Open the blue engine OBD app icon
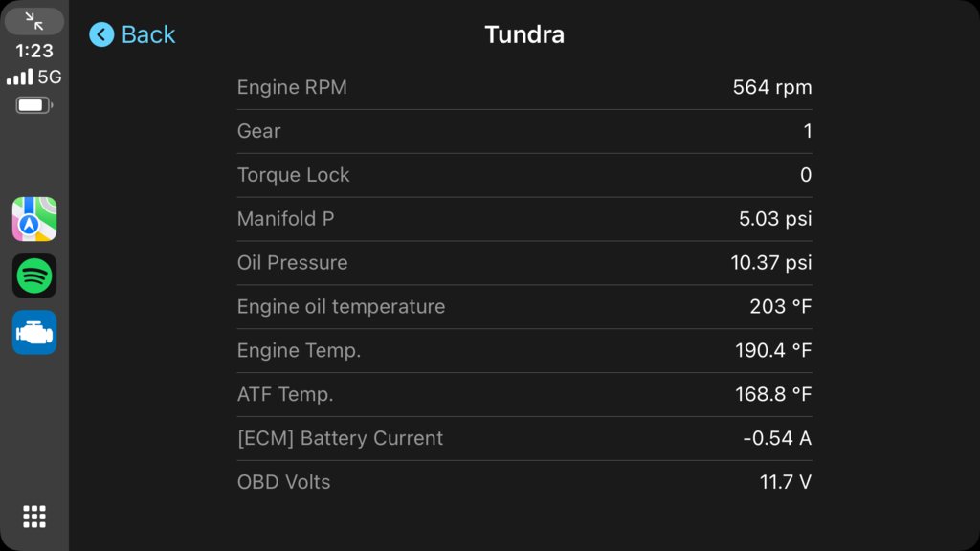Image resolution: width=980 pixels, height=551 pixels. tap(34, 332)
